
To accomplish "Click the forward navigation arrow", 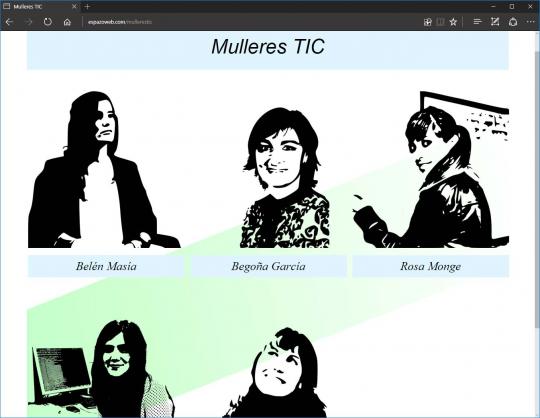I will pyautogui.click(x=29, y=22).
